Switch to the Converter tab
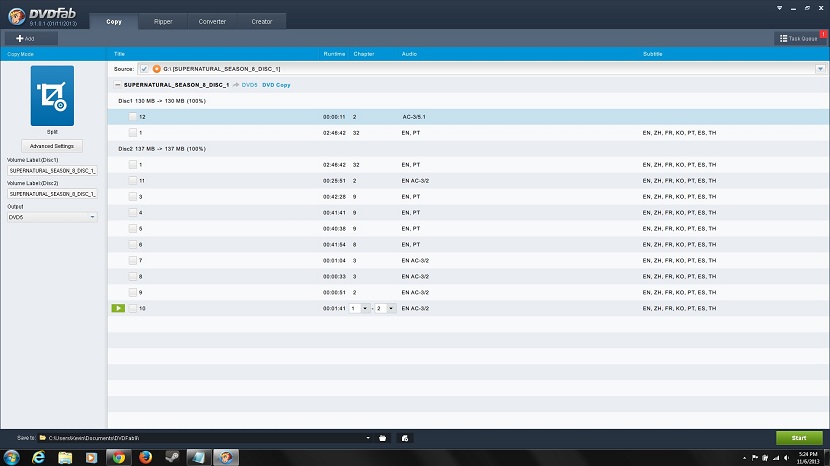830x466 pixels. click(211, 21)
